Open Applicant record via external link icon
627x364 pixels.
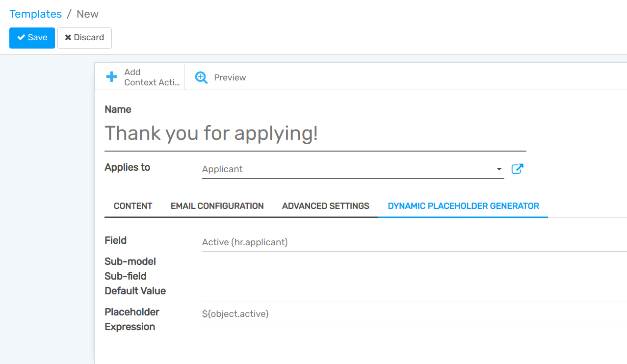click(x=517, y=168)
